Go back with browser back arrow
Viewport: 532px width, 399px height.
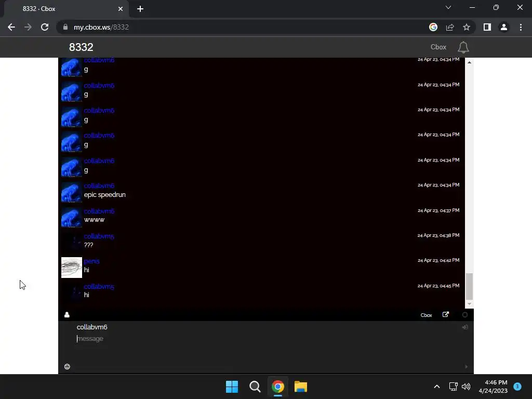pyautogui.click(x=11, y=27)
